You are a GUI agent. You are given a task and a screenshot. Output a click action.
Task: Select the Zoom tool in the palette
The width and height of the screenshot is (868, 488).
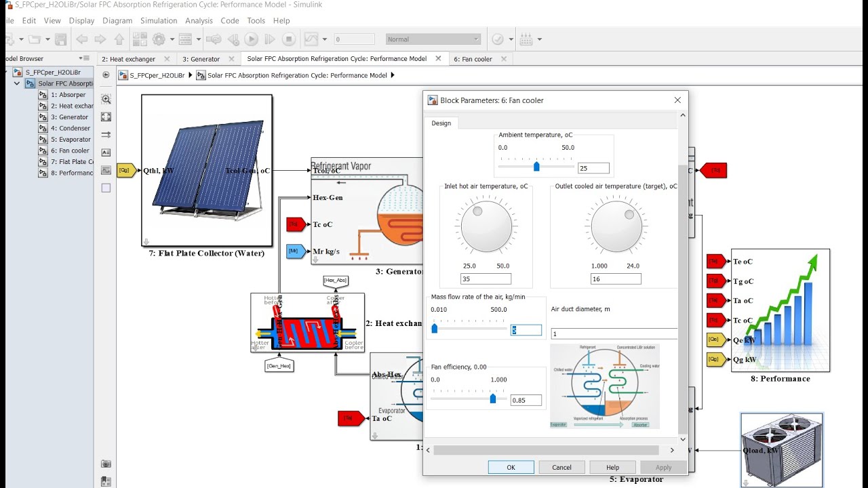[x=106, y=99]
